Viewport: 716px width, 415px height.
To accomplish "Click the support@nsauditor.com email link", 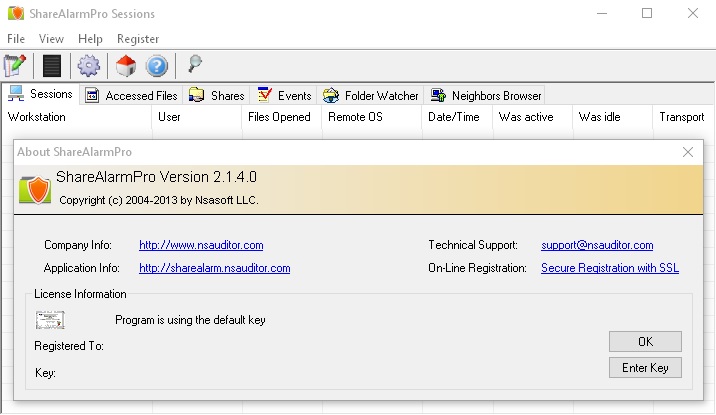I will click(x=597, y=245).
